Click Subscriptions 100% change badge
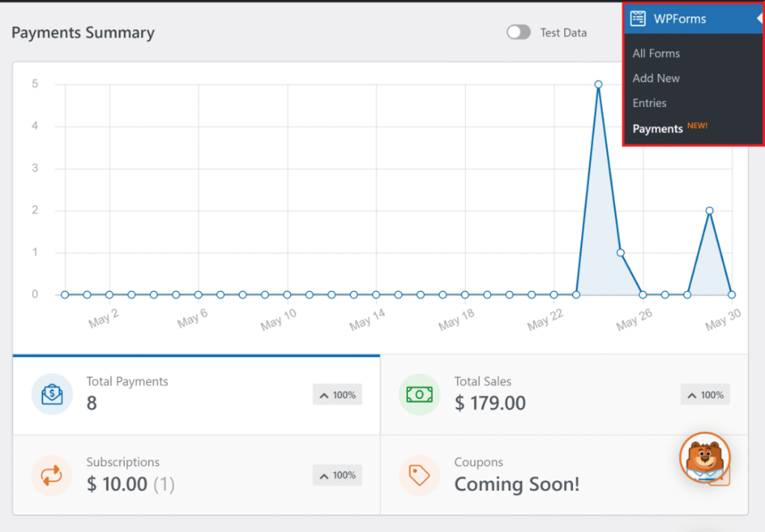The height and width of the screenshot is (532, 765). [x=337, y=475]
